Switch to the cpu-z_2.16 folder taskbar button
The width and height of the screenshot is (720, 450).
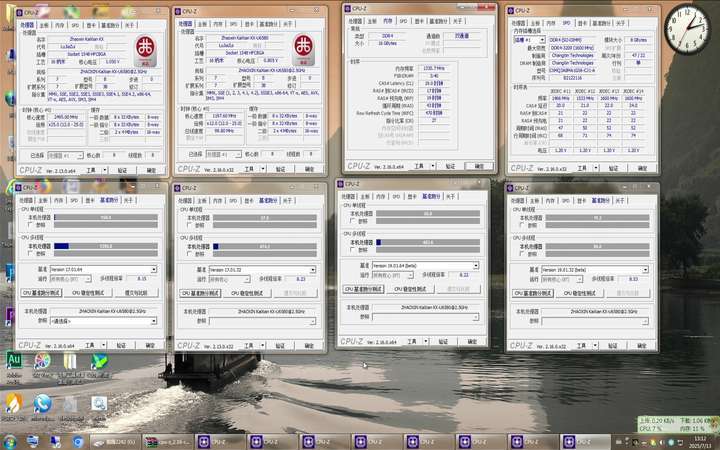tap(167, 442)
